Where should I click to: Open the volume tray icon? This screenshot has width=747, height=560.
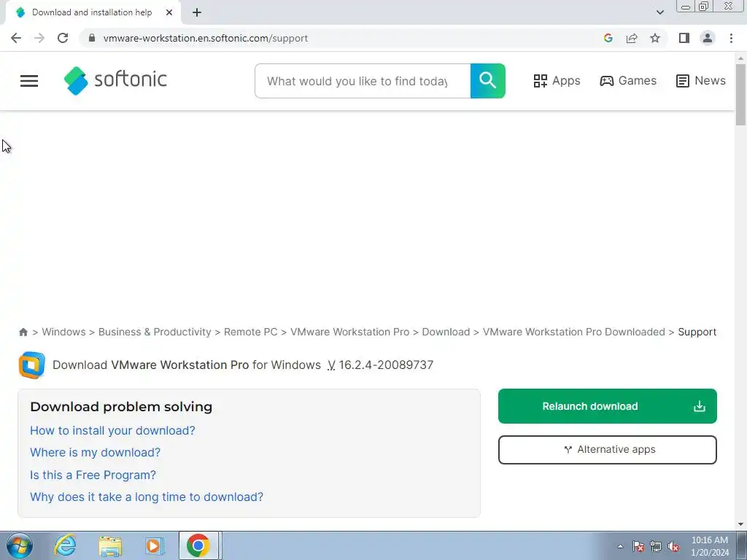pyautogui.click(x=673, y=546)
